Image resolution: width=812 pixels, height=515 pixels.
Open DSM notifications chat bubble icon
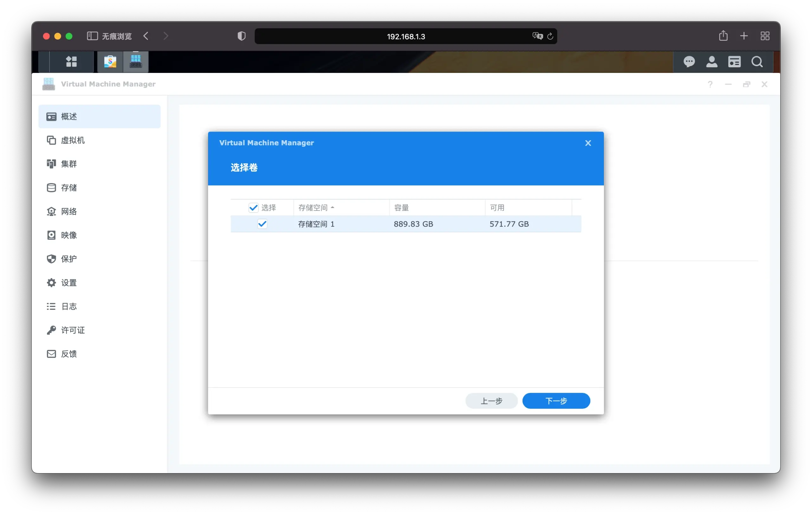coord(689,62)
